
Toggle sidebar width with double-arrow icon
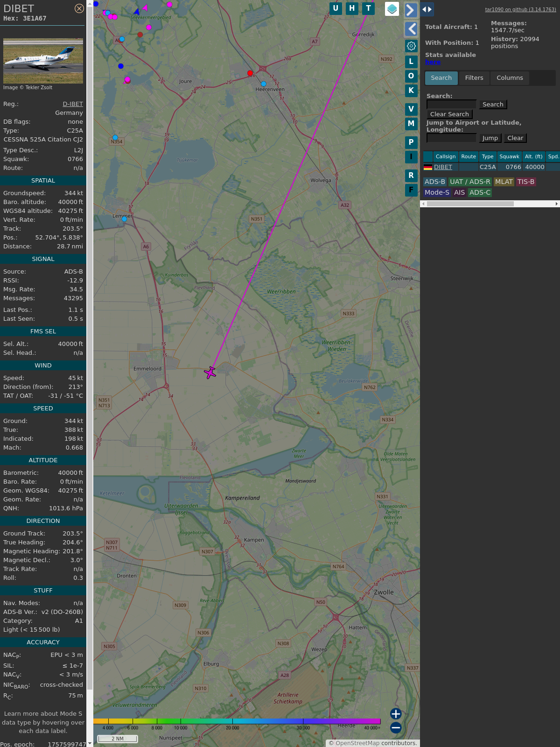point(427,9)
